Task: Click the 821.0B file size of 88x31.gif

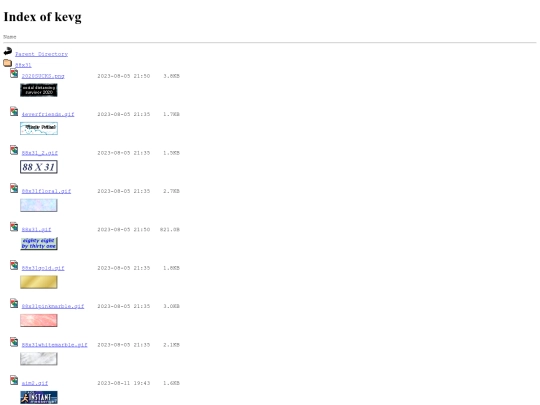Action: [170, 229]
